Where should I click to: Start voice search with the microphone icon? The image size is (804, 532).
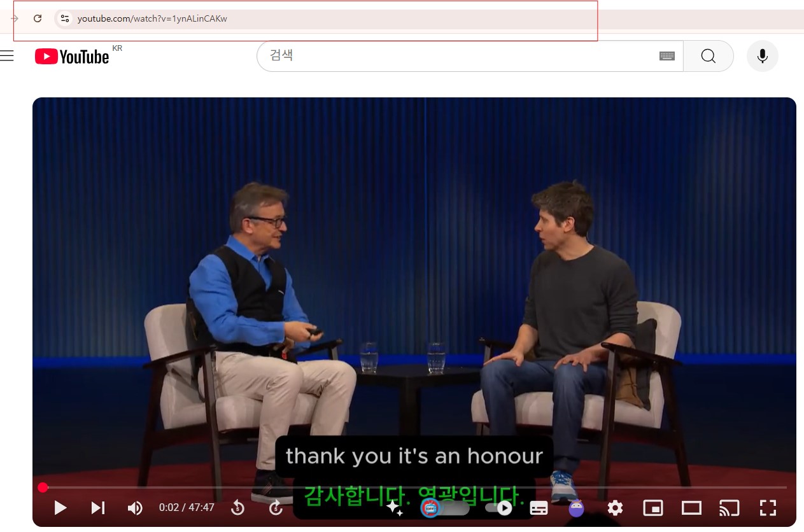click(x=763, y=56)
